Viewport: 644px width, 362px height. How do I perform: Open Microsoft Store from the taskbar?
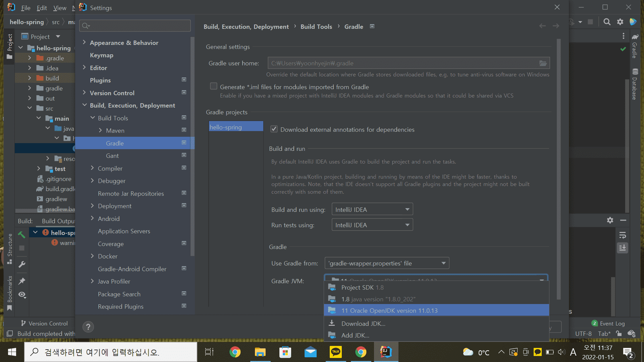pos(285,352)
